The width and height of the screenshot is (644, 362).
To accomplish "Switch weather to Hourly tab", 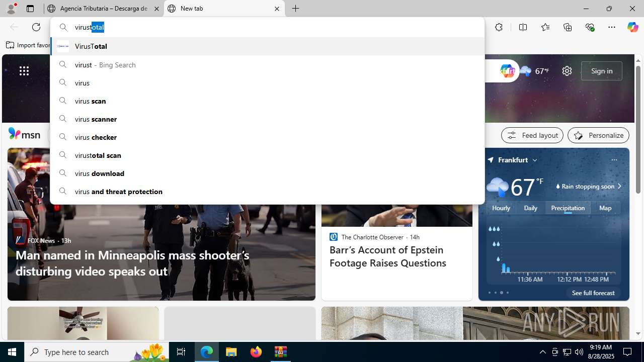I will point(501,208).
